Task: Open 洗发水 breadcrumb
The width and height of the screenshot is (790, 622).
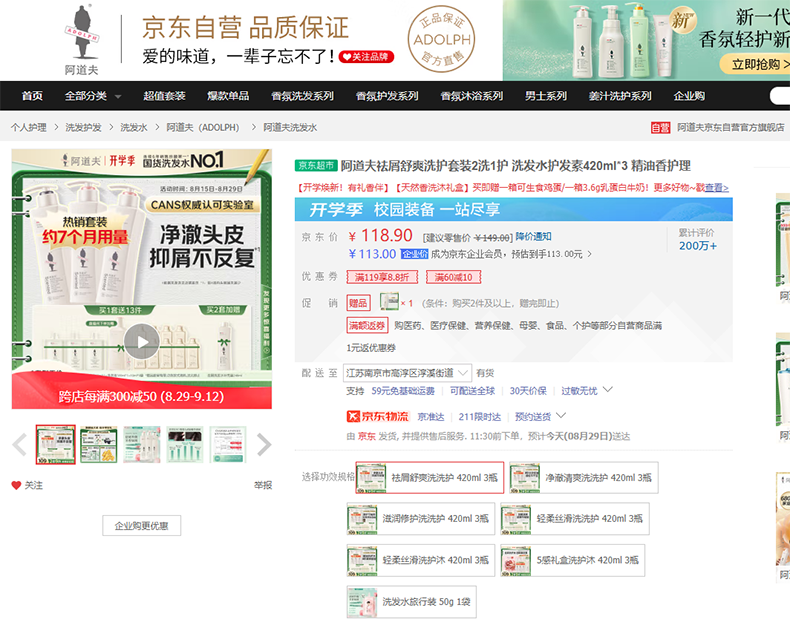Action: point(134,127)
